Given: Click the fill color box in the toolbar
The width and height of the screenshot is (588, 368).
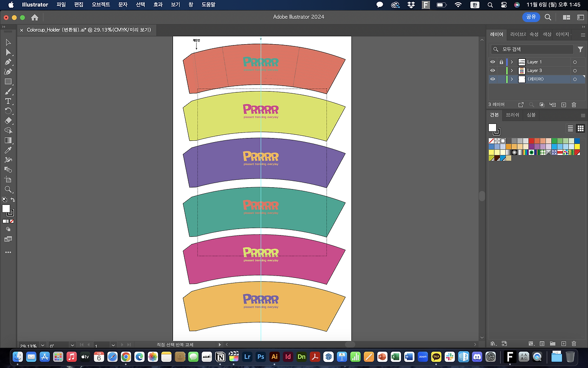Looking at the screenshot, I should pyautogui.click(x=6, y=209).
